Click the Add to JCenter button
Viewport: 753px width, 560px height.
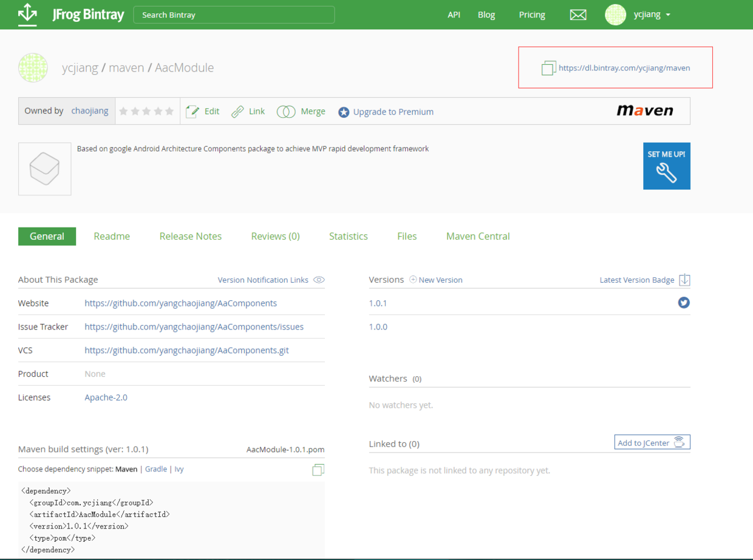pyautogui.click(x=652, y=442)
